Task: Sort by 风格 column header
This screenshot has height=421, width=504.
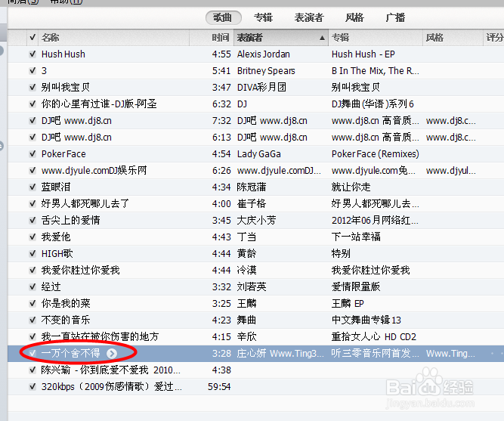Action: tap(453, 38)
